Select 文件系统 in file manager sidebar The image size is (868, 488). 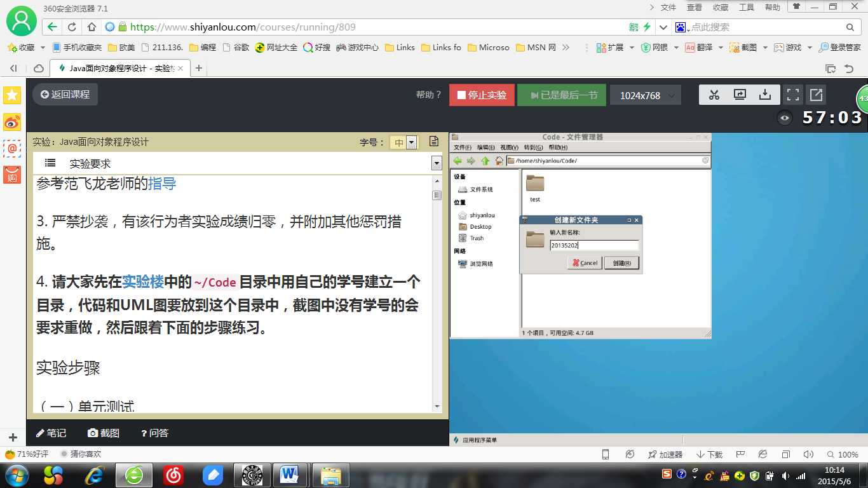475,189
